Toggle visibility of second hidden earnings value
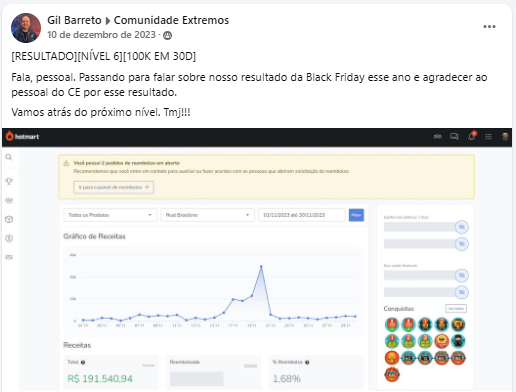This screenshot has width=516, height=392. pyautogui.click(x=462, y=244)
